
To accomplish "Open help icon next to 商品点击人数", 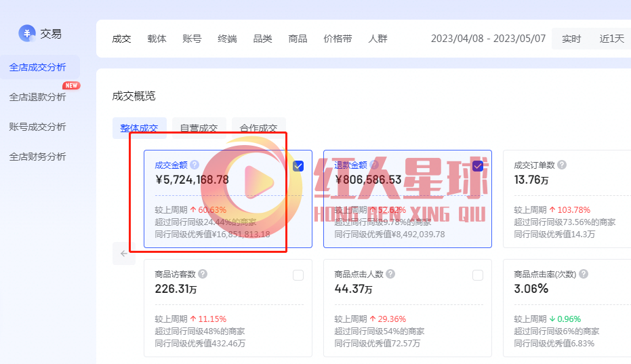I will (x=390, y=274).
